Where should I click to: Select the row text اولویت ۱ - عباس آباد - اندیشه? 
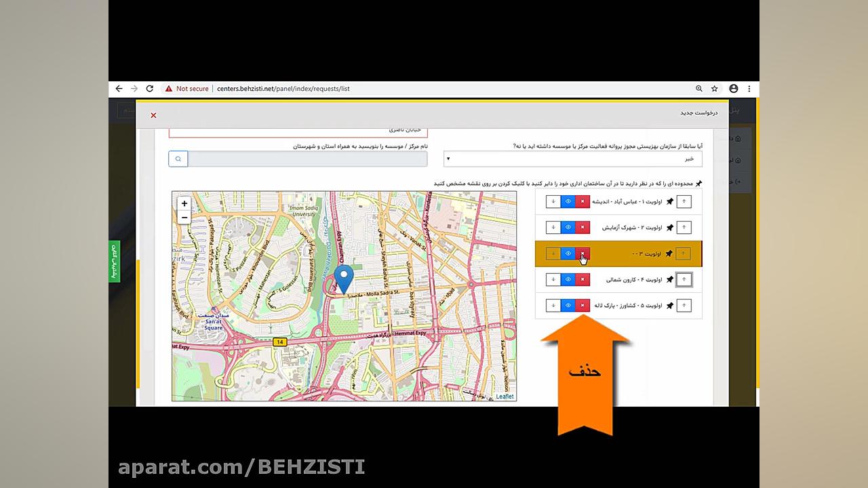click(627, 201)
